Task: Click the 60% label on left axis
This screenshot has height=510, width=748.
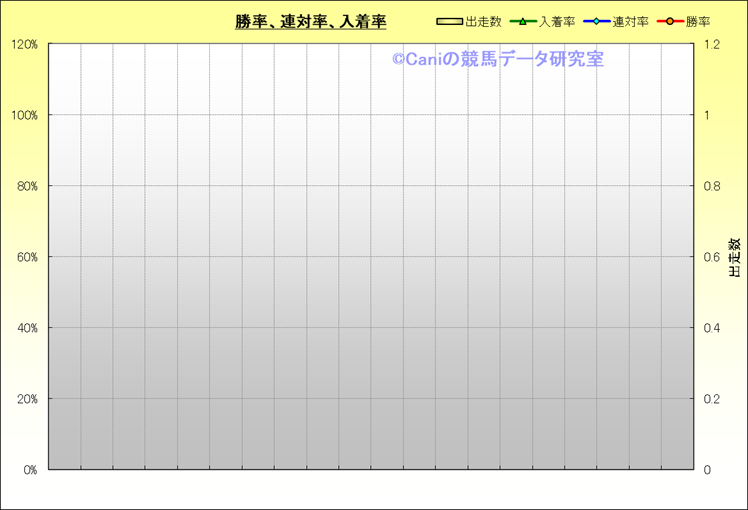Action: 27,257
